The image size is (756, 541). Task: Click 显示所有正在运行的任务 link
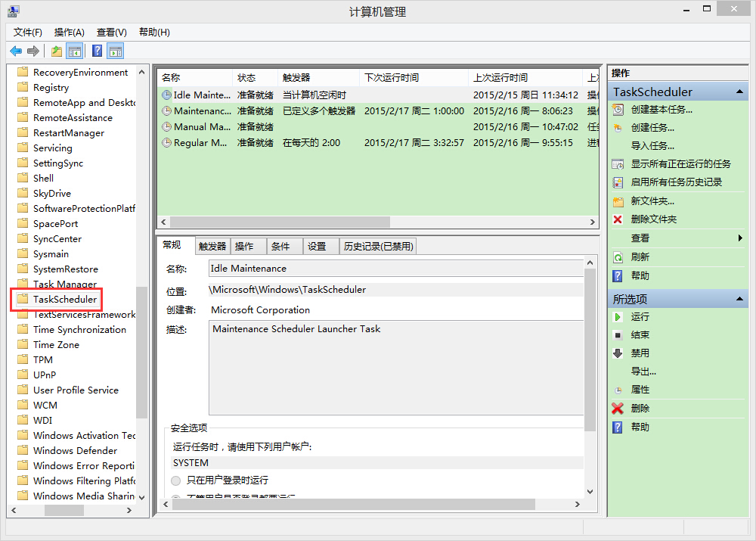pyautogui.click(x=680, y=164)
